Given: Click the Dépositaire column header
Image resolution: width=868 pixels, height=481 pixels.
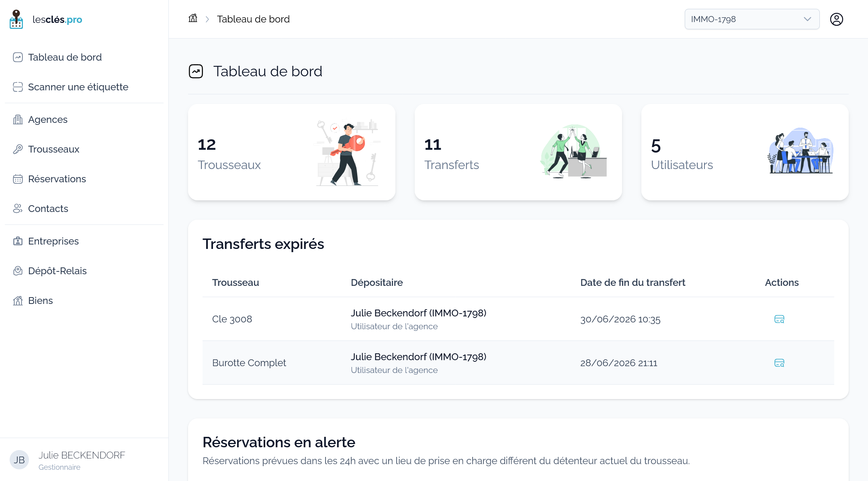Looking at the screenshot, I should point(377,283).
